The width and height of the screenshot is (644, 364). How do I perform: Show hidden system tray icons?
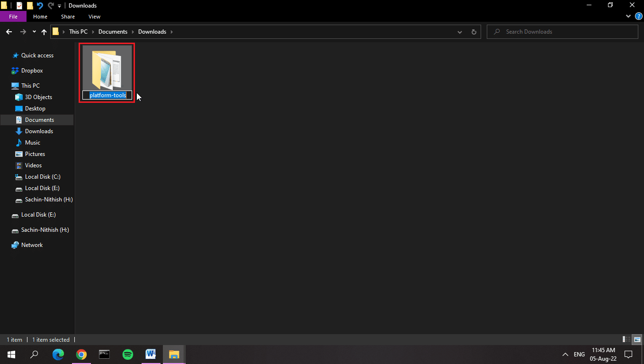pyautogui.click(x=565, y=354)
